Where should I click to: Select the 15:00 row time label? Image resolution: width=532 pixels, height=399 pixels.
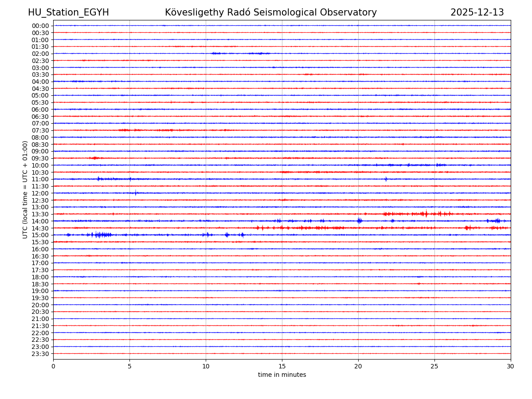(40, 235)
